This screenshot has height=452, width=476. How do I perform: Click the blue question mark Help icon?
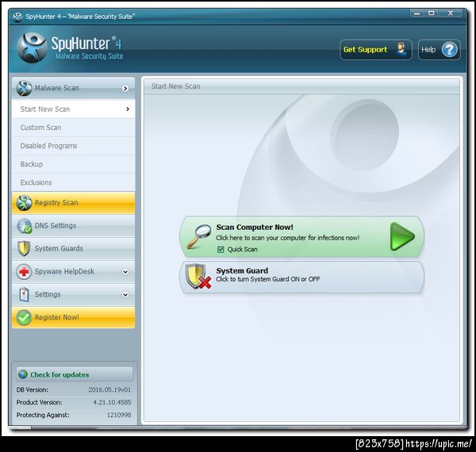449,49
